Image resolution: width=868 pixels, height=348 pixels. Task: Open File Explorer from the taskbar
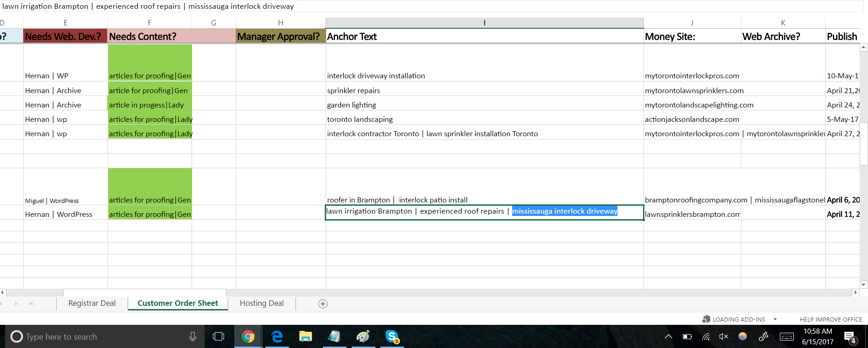click(305, 337)
